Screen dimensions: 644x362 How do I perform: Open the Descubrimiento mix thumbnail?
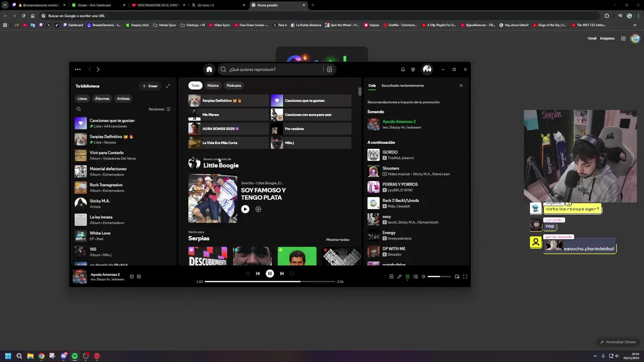[x=208, y=256]
